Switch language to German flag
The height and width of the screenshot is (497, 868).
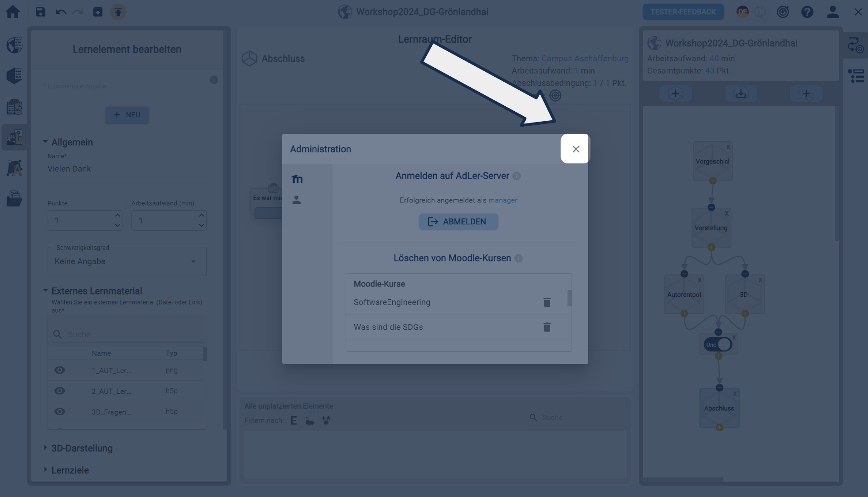[x=742, y=12]
